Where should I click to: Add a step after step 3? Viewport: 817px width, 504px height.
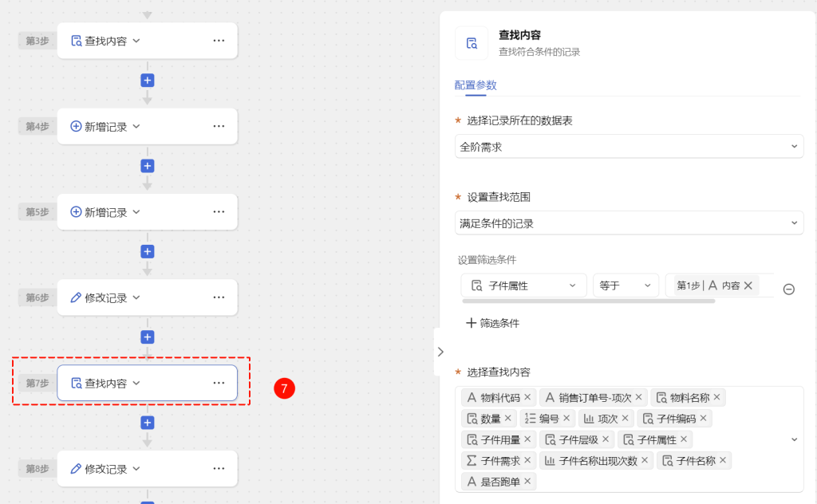[148, 81]
